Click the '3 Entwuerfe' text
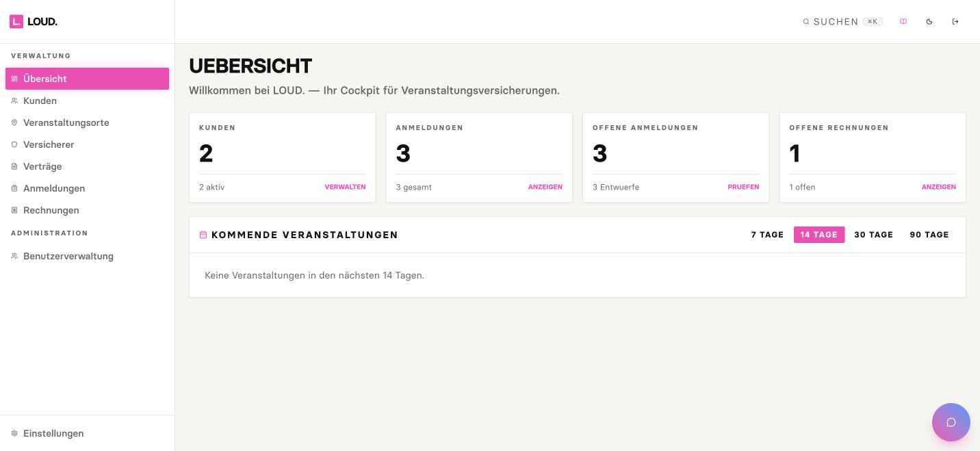Image resolution: width=980 pixels, height=451 pixels. pyautogui.click(x=616, y=187)
